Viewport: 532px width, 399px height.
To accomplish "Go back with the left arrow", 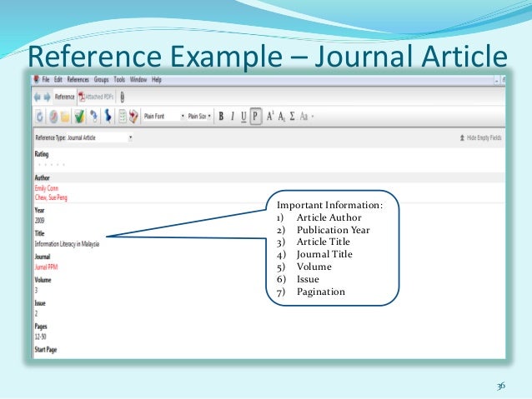I will coord(38,97).
